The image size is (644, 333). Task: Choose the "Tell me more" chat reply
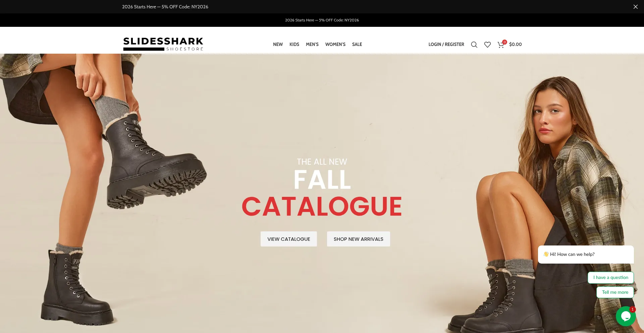tap(615, 292)
